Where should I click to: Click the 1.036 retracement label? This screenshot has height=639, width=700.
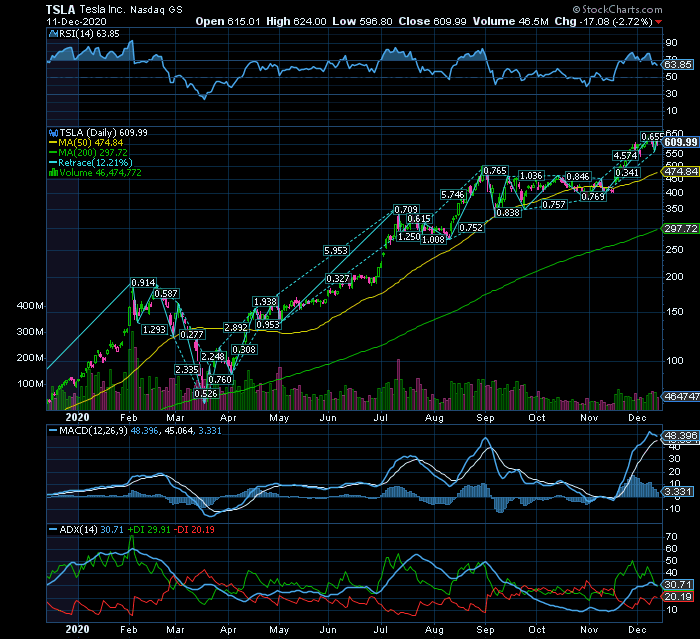pyautogui.click(x=531, y=175)
